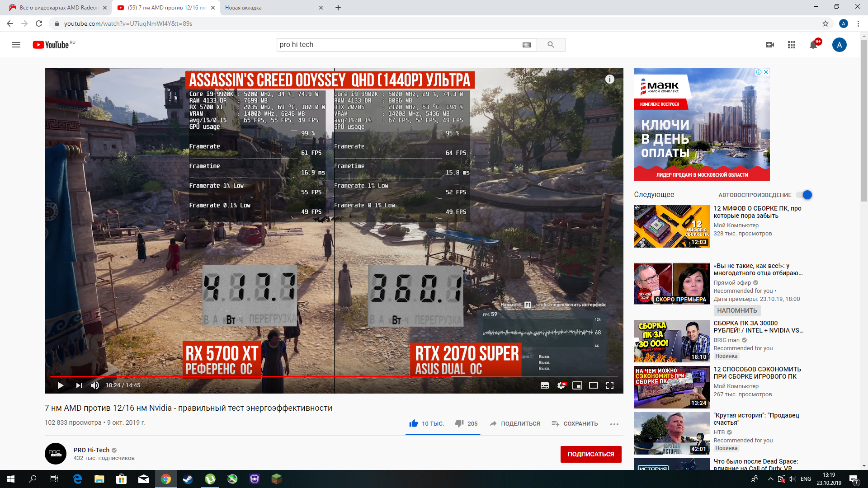868x488 pixels.
Task: Turn off the autoplay switch
Action: pos(805,195)
